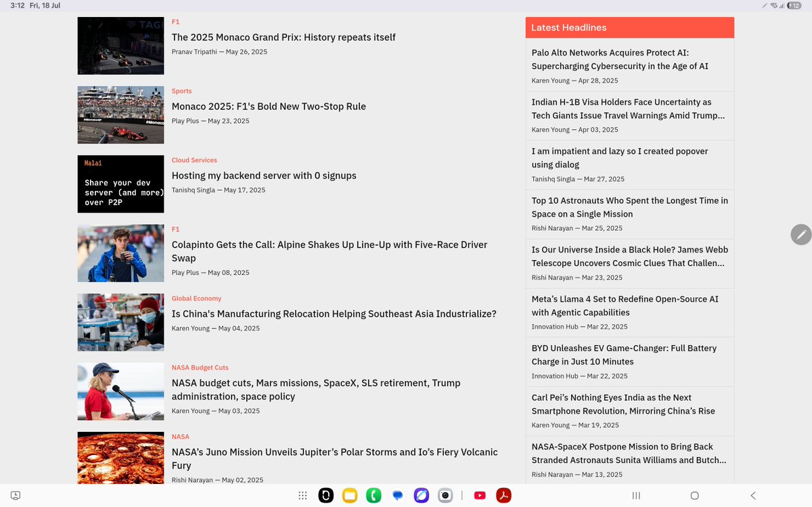The width and height of the screenshot is (812, 507).
Task: Open the Two-Stop Rule article thumbnail
Action: 120,114
